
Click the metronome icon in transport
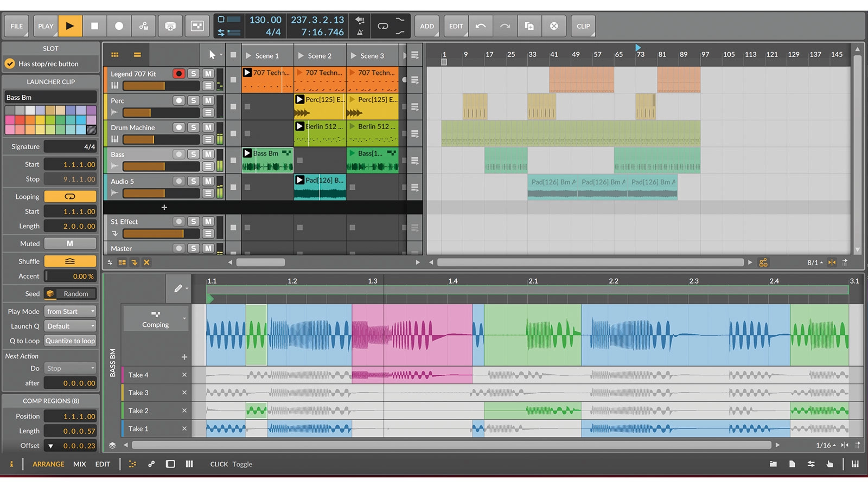[x=360, y=32]
